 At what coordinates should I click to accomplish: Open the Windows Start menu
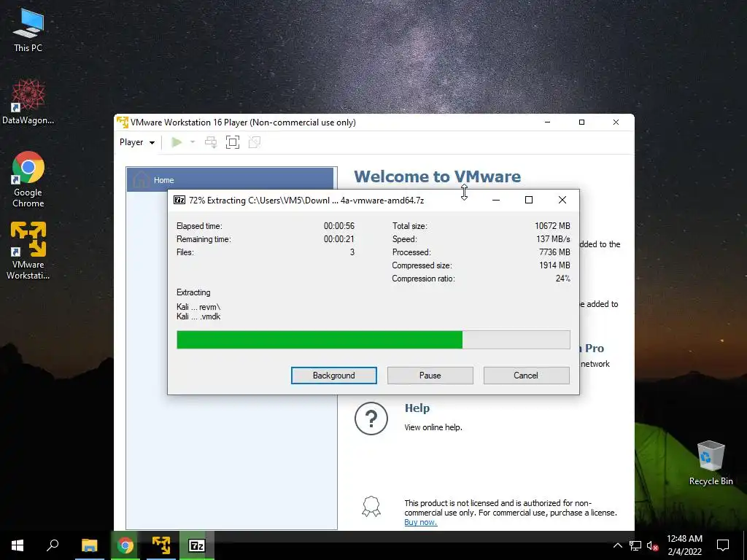pos(18,545)
